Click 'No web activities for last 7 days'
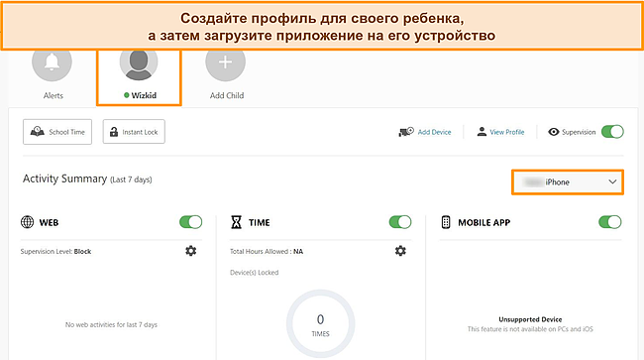 [x=111, y=324]
